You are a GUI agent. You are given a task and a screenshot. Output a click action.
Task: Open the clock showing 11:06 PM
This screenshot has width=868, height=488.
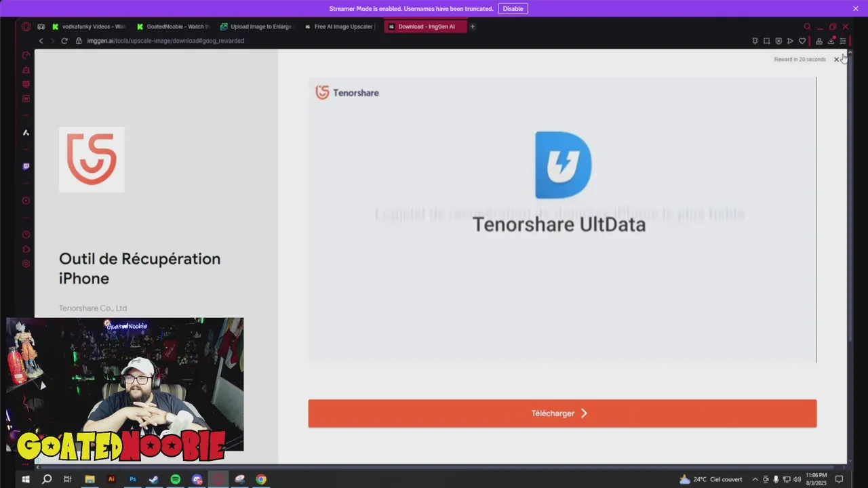point(816,479)
